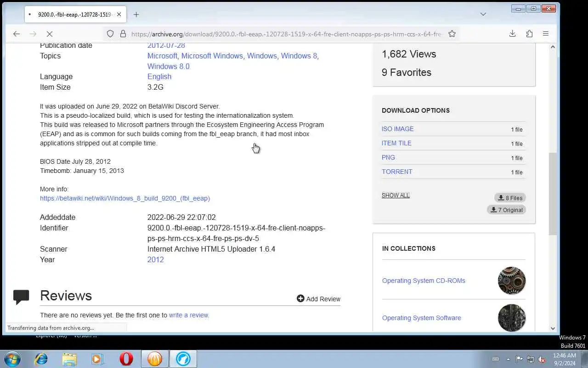Screen dimensions: 588x368
Task: Click the page scrollbar down arrow
Action: coord(553,328)
